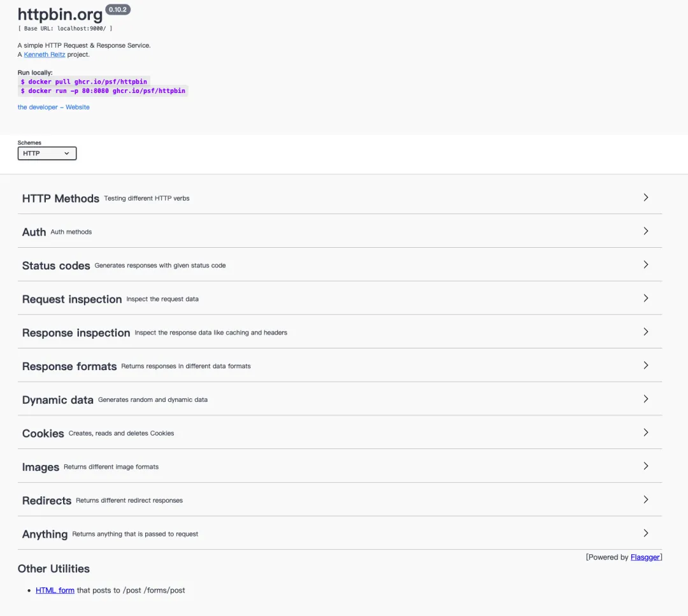Expand the Response formats section arrow
Image resolution: width=688 pixels, height=616 pixels.
[645, 366]
